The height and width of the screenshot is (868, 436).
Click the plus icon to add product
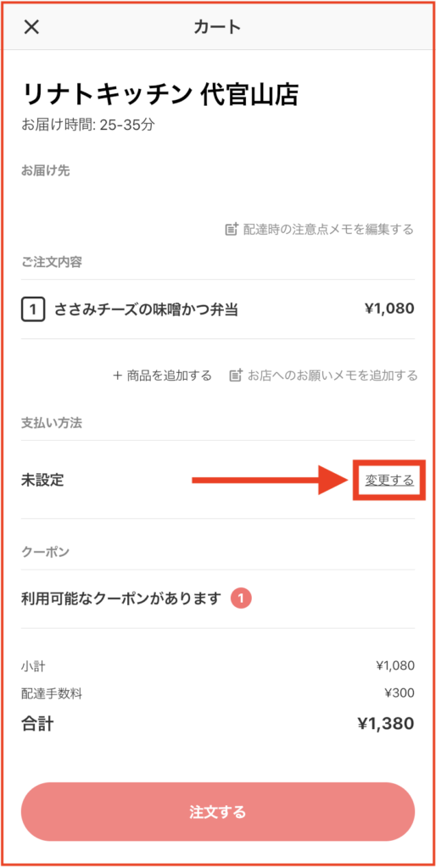117,376
